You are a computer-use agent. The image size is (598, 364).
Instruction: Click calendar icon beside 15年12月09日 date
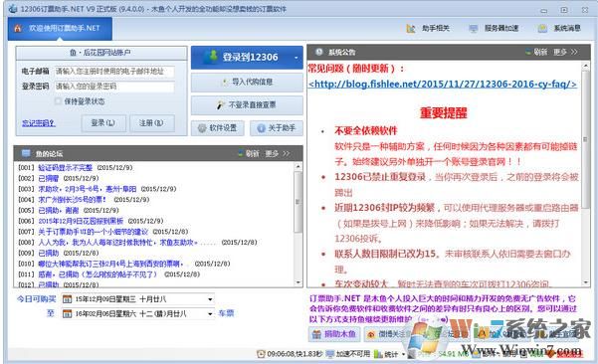point(67,299)
